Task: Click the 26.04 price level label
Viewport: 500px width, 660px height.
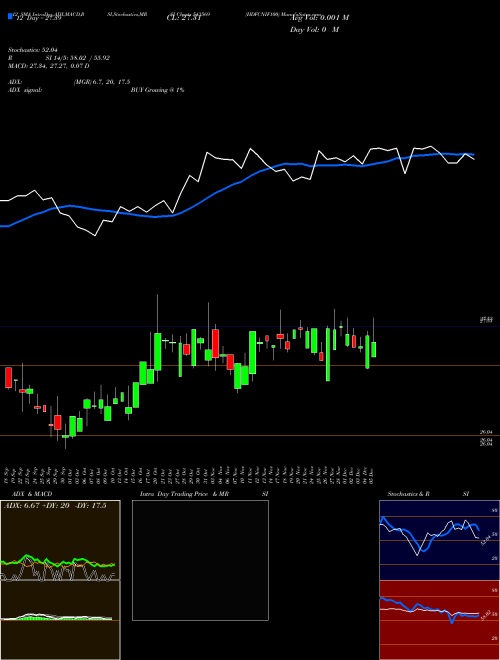Action: tap(486, 432)
